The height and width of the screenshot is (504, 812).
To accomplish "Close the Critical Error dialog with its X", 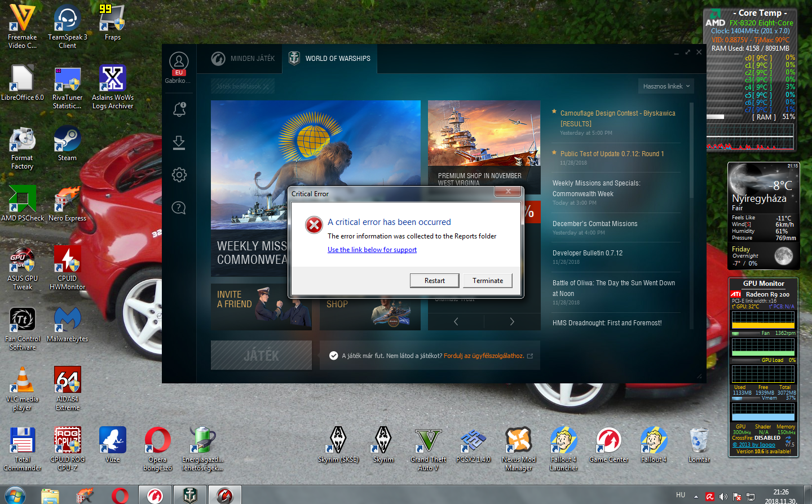I will click(509, 192).
